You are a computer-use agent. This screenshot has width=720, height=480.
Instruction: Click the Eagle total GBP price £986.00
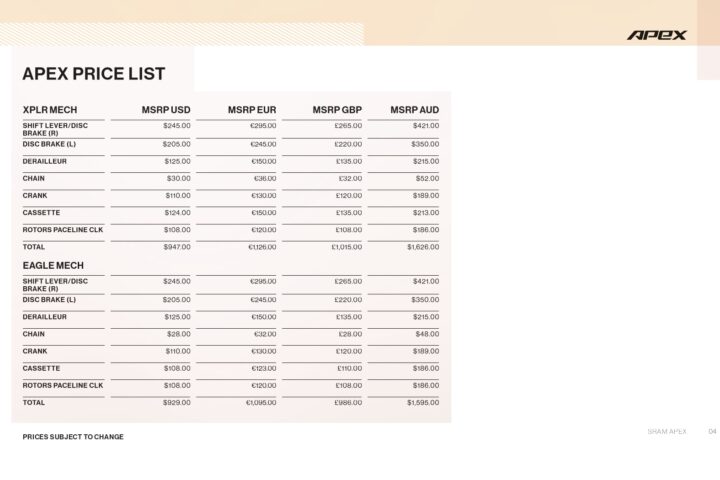click(x=346, y=402)
